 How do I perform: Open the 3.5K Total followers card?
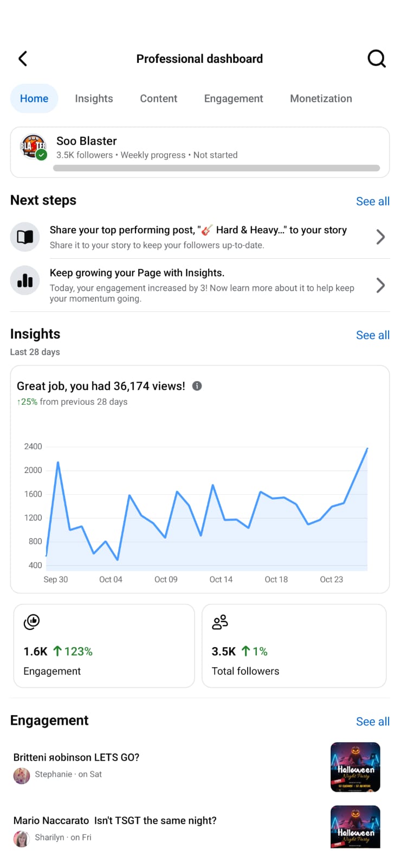pos(294,646)
